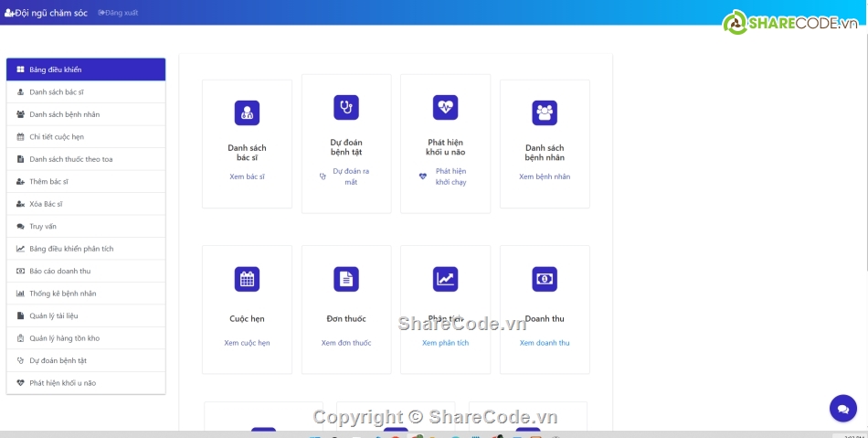This screenshot has height=438, width=868.
Task: Click the ShareCode.vn logo icon
Action: pyautogui.click(x=736, y=22)
